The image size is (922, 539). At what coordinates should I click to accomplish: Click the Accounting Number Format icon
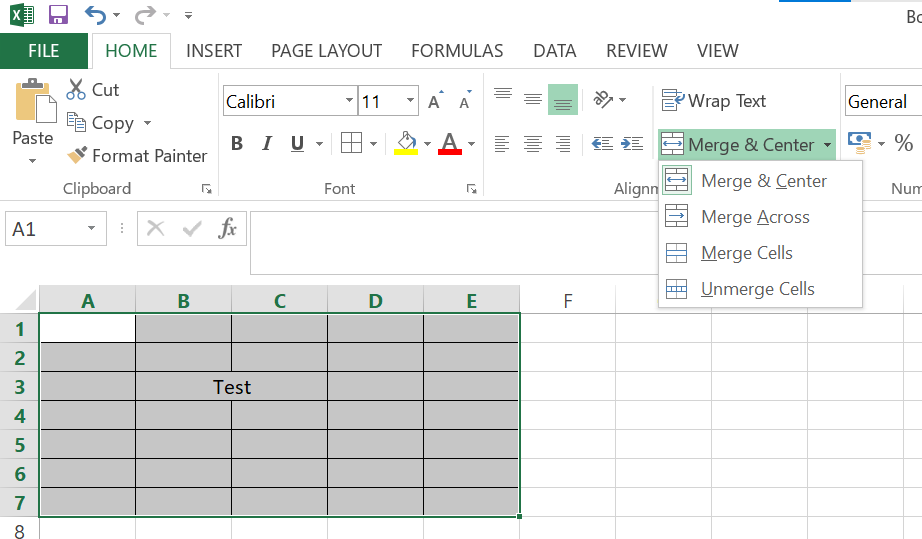[860, 142]
